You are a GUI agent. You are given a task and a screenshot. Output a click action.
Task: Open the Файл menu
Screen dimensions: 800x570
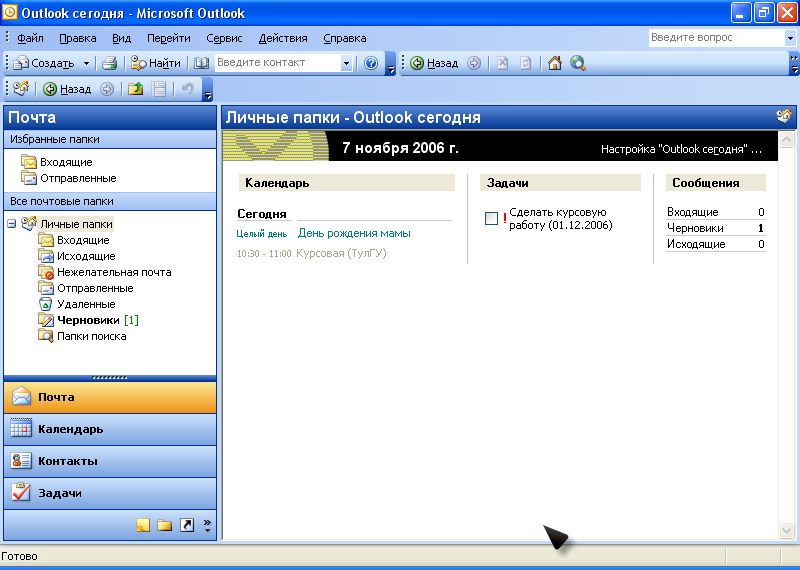(30, 38)
